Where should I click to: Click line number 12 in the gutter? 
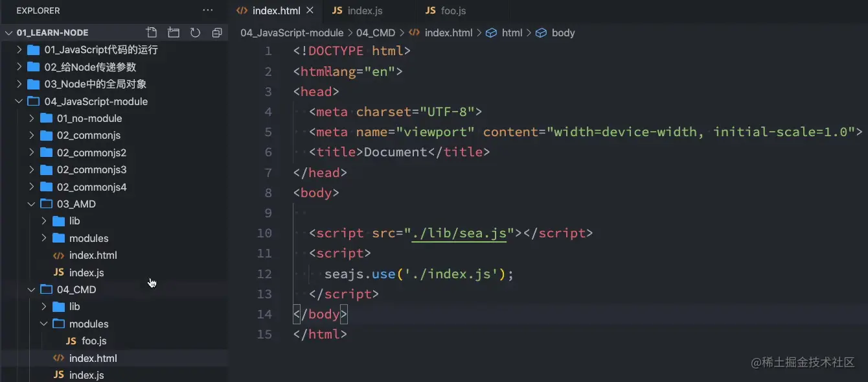point(264,274)
